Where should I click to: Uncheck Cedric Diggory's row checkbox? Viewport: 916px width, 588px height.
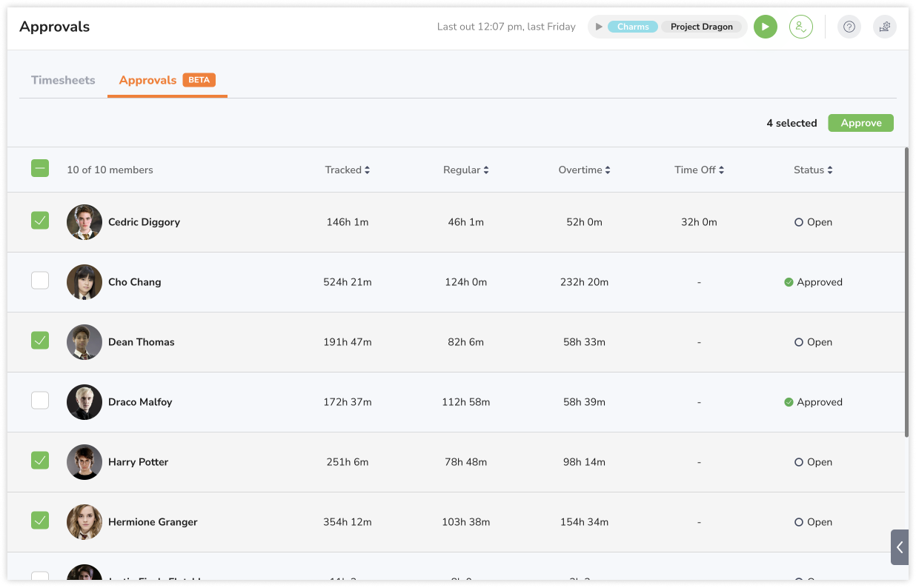tap(40, 221)
